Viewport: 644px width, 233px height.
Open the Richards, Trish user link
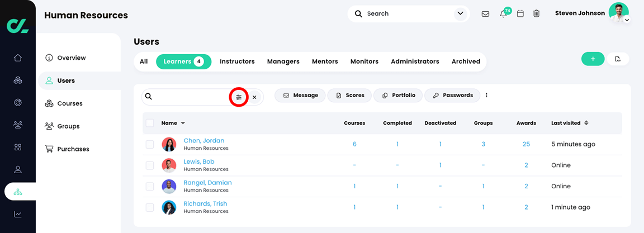205,203
